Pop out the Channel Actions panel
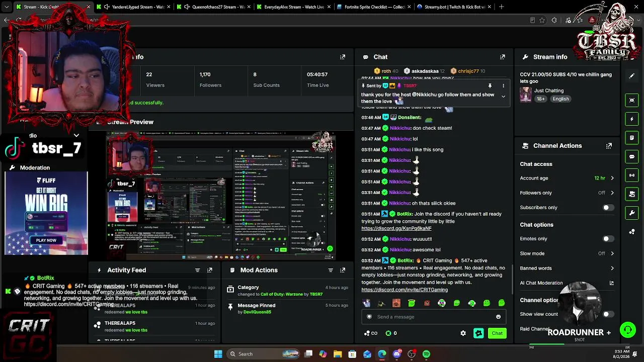Screen dimensions: 644x362 [x=609, y=146]
